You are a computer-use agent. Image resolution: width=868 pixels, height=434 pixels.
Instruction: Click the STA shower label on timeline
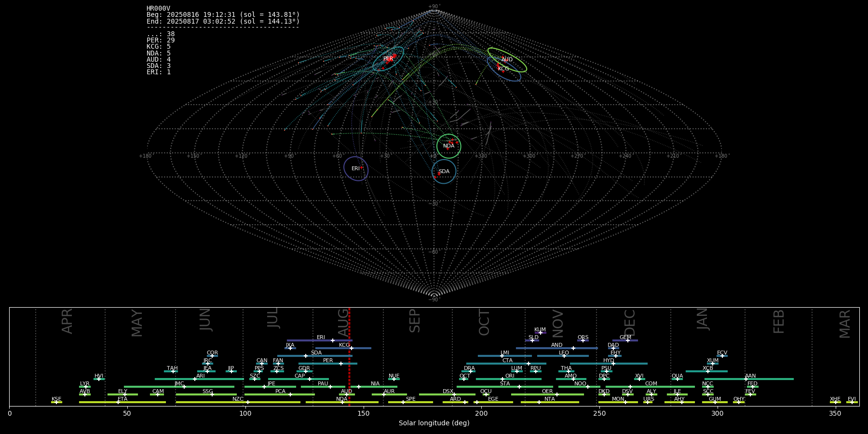click(505, 384)
